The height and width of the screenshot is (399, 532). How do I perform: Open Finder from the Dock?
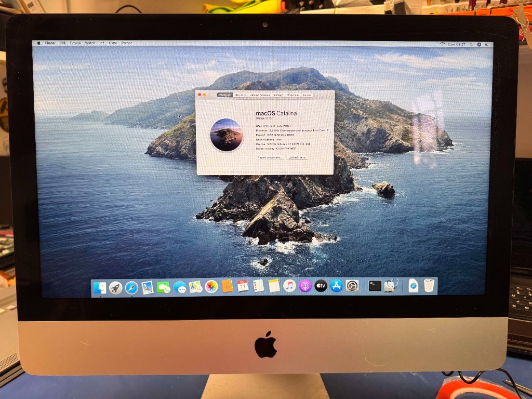click(100, 288)
